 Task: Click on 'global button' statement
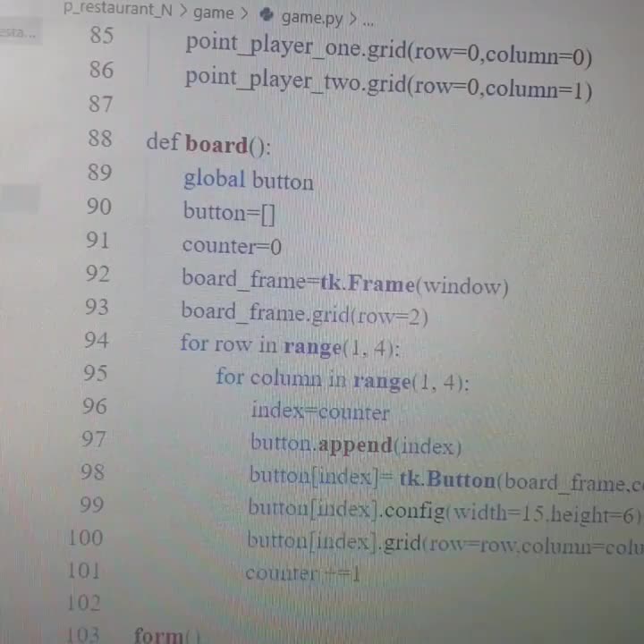(x=249, y=181)
